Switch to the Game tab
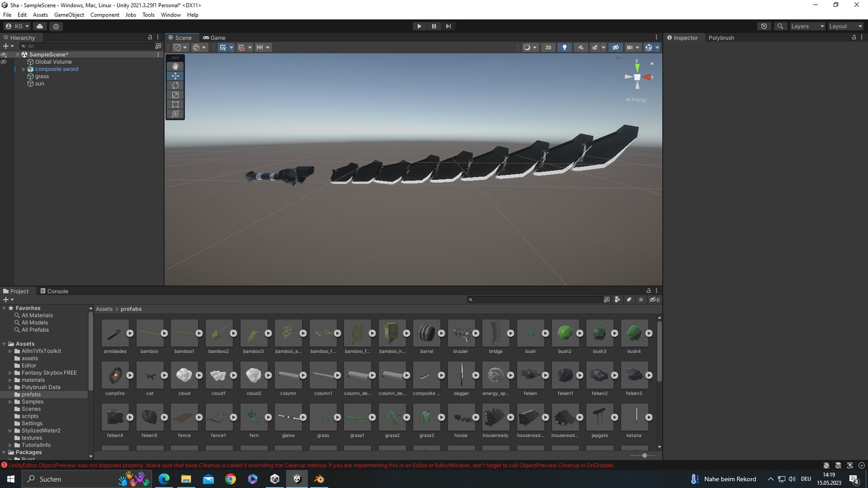Image resolution: width=868 pixels, height=488 pixels. 214,38
